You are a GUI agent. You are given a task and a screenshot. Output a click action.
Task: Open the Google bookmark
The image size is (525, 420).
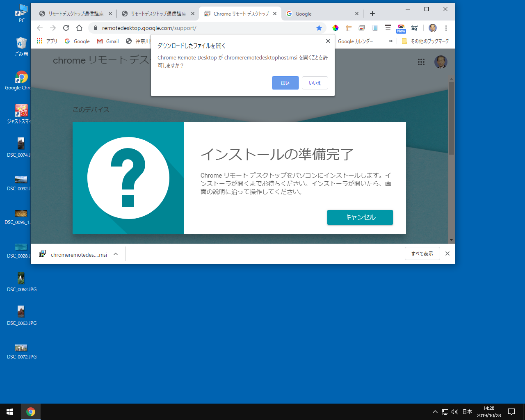pos(77,41)
